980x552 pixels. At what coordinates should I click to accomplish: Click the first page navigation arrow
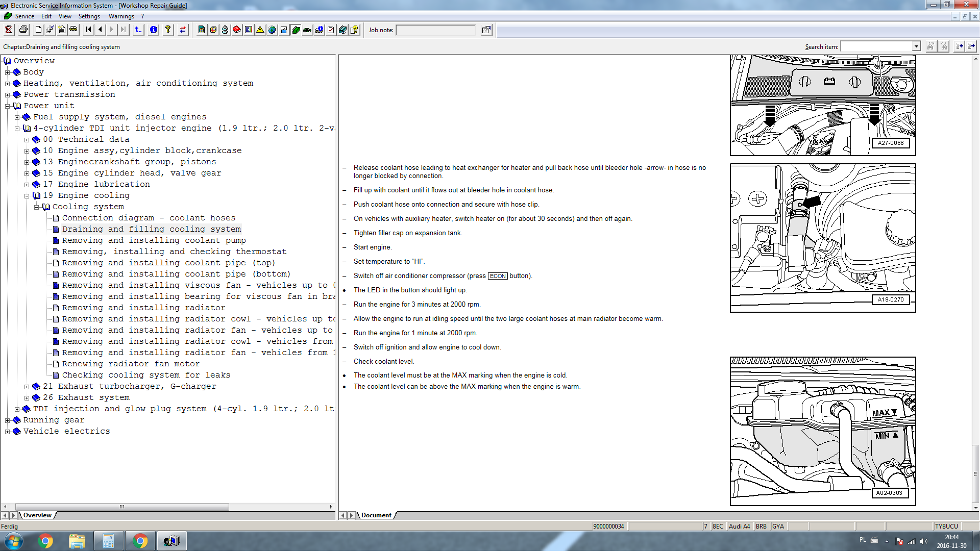[89, 30]
